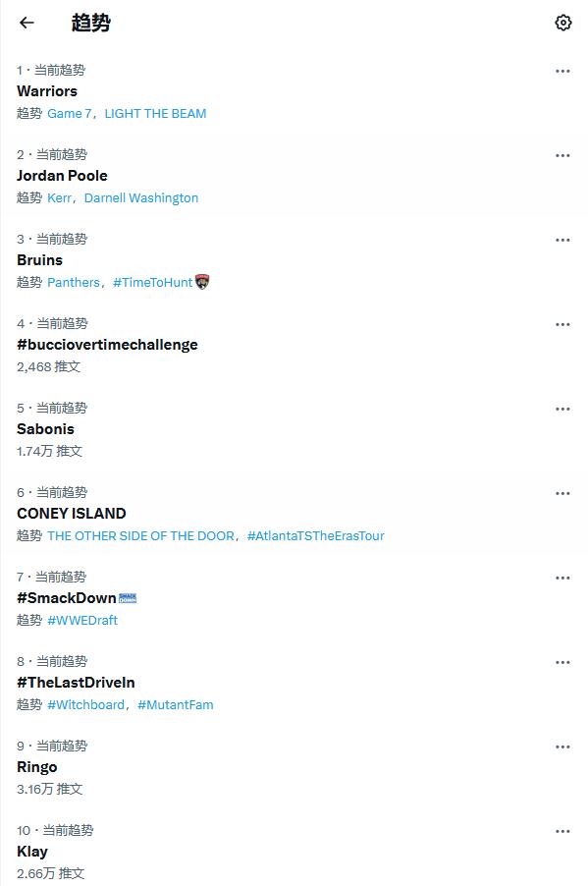Image resolution: width=588 pixels, height=886 pixels.
Task: Select the Klay trending topic
Action: 32,852
